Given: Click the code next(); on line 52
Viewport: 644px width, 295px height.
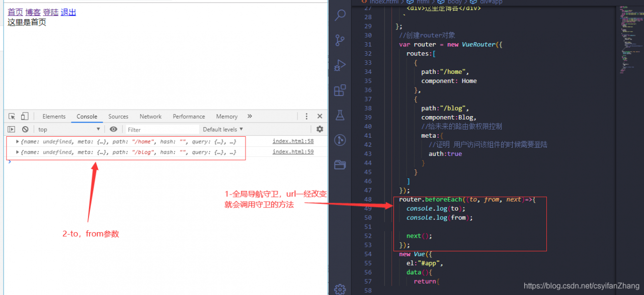Looking at the screenshot, I should click(x=419, y=236).
